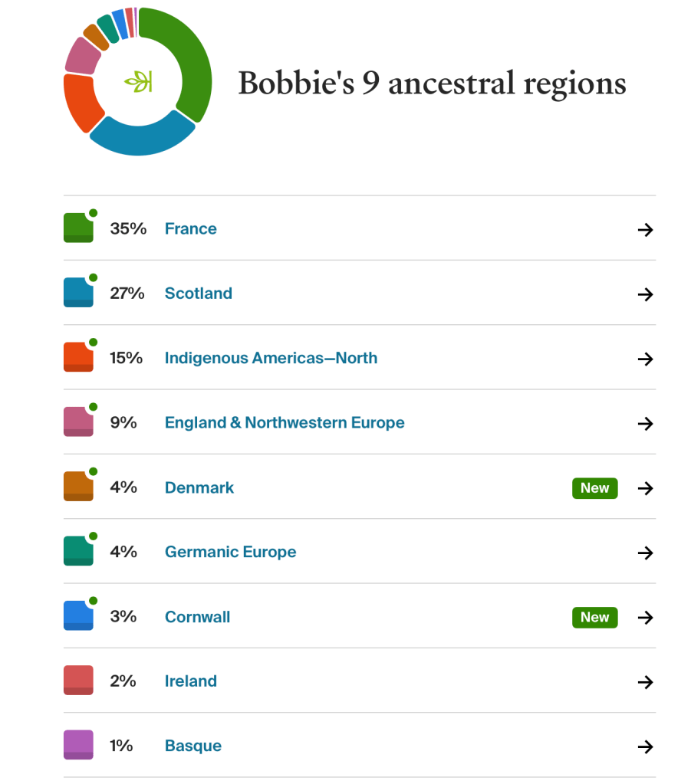Click the arrow icon on Cornwall row
The height and width of the screenshot is (784, 691).
point(646,617)
